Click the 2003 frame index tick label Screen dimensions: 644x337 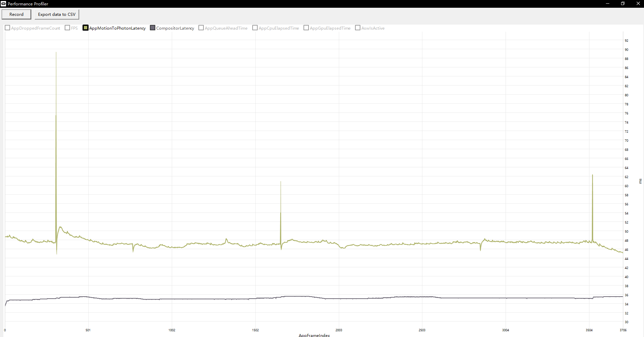339,330
